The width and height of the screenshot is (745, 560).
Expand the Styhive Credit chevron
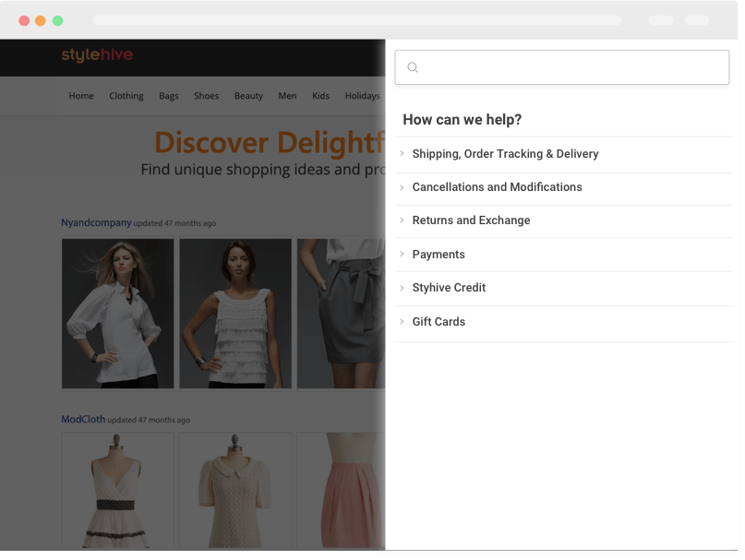402,288
